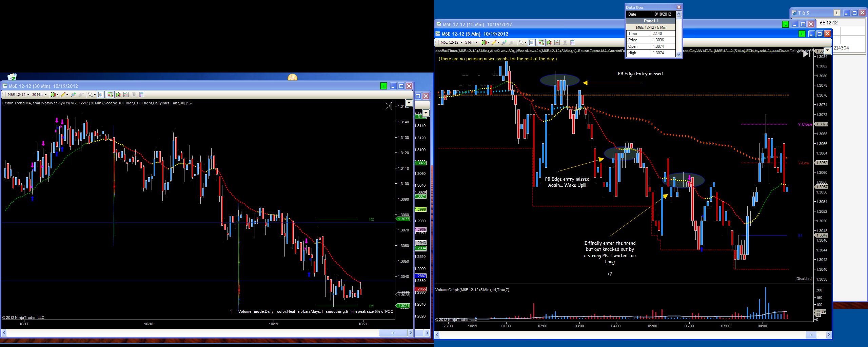This screenshot has height=347, width=868.
Task: Expand the 5 Min interval dropdown
Action: [471, 42]
